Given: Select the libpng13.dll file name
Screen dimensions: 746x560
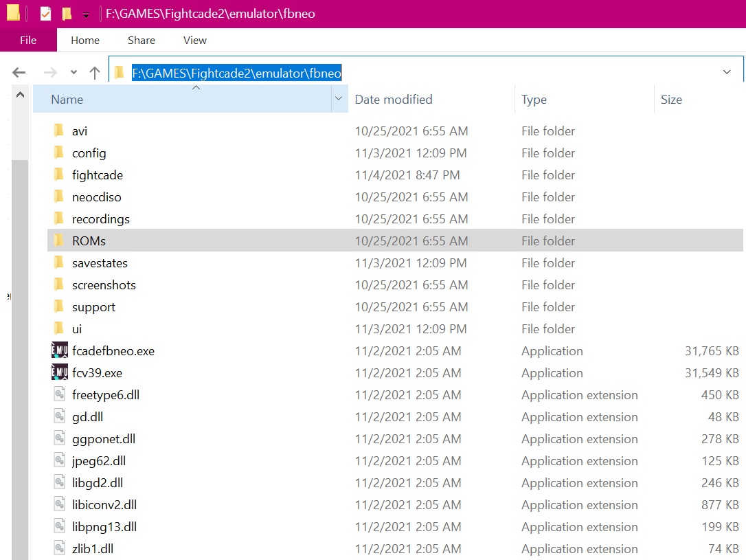Looking at the screenshot, I should (104, 527).
